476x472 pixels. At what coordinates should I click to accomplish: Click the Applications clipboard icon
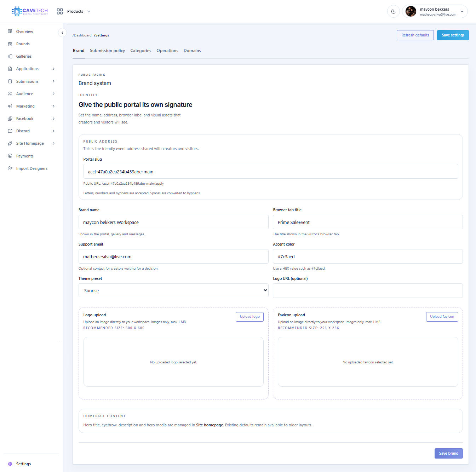tap(10, 69)
